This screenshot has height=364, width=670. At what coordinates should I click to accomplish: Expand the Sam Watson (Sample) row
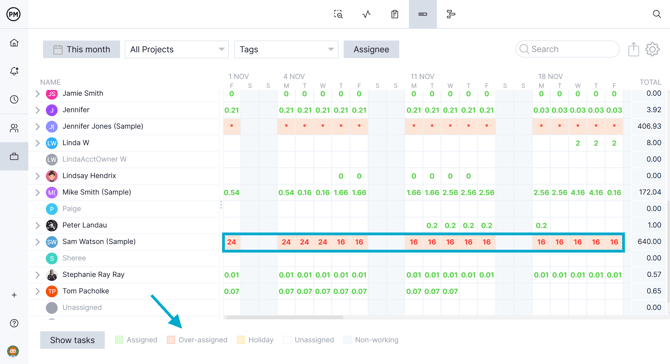click(x=38, y=242)
